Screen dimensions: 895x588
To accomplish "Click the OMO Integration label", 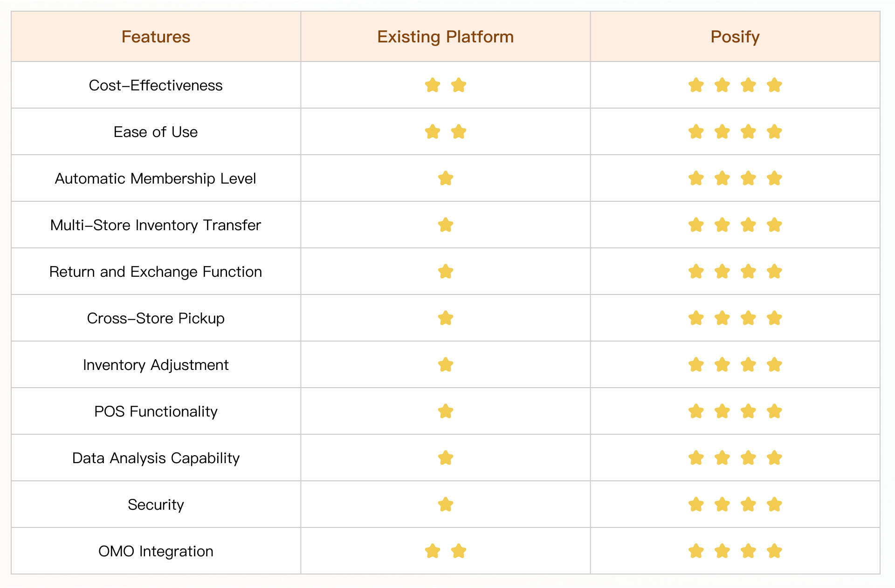I will [156, 551].
